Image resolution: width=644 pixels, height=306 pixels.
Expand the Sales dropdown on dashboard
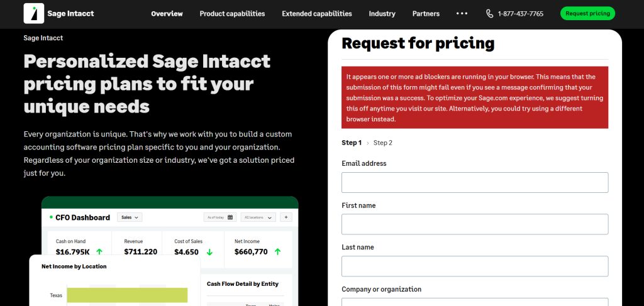130,217
